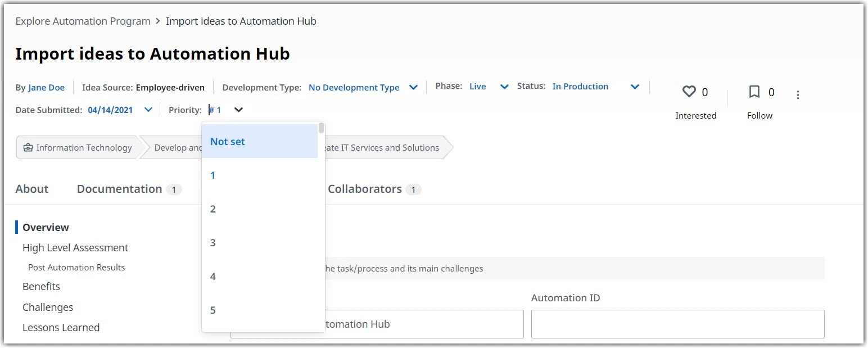Click 'Import ideas to Automation Hub' breadcrumb text
The image size is (868, 348).
(241, 21)
